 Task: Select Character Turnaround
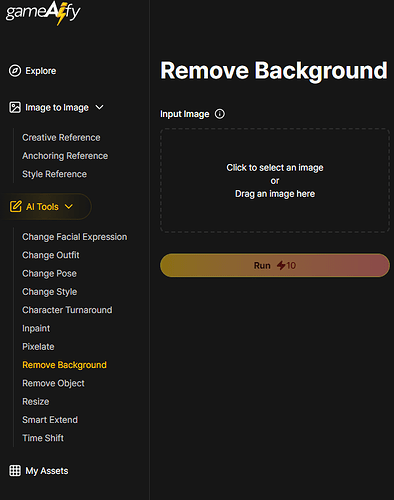pyautogui.click(x=67, y=310)
